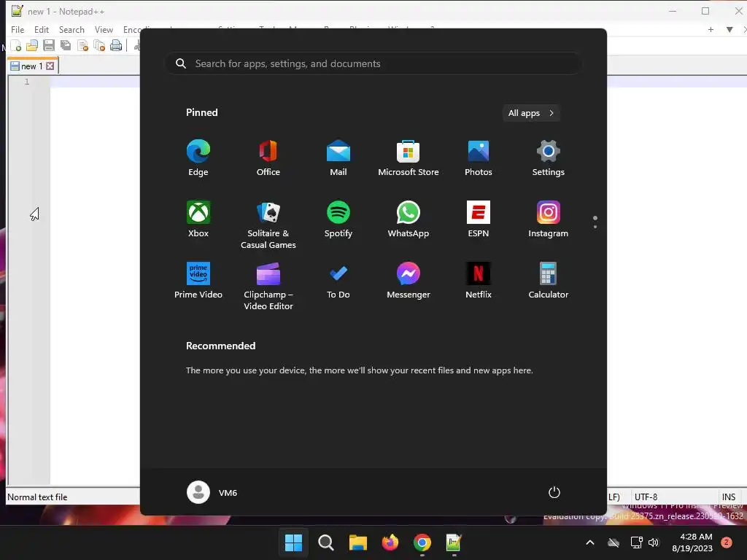Click the Start menu search field
This screenshot has width=747, height=560.
(373, 63)
